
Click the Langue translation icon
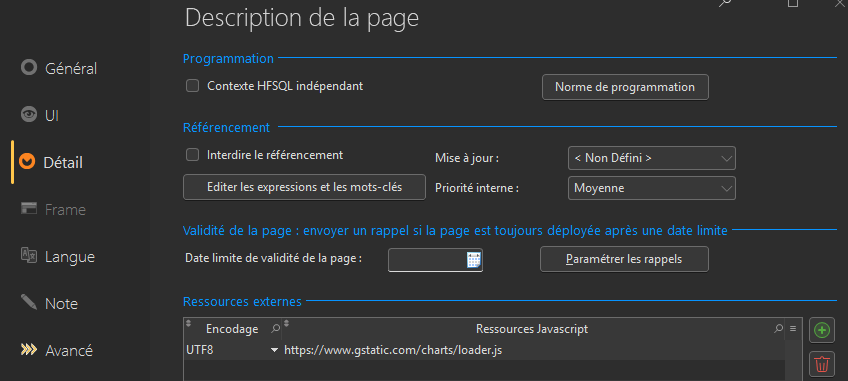[x=29, y=255]
